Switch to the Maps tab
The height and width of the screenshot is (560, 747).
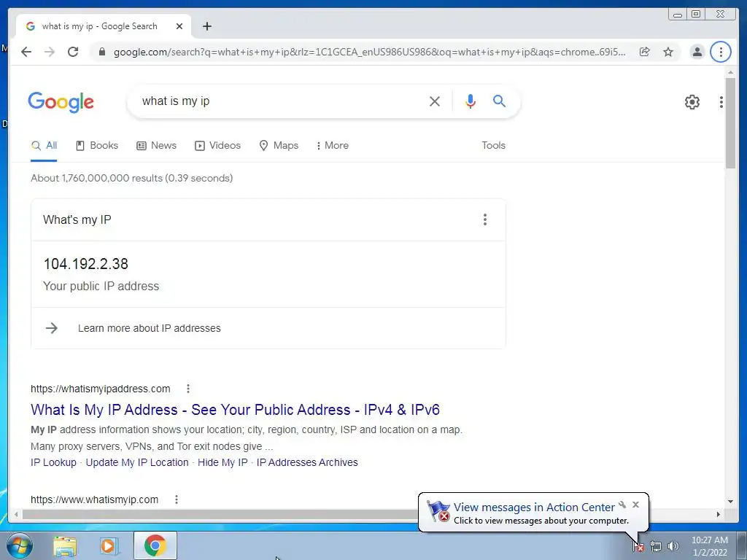[279, 146]
